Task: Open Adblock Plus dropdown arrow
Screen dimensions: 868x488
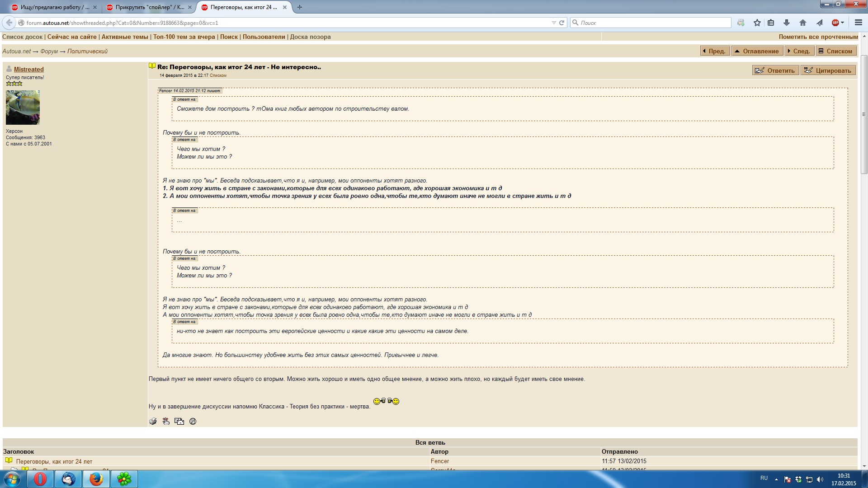Action: pos(842,23)
